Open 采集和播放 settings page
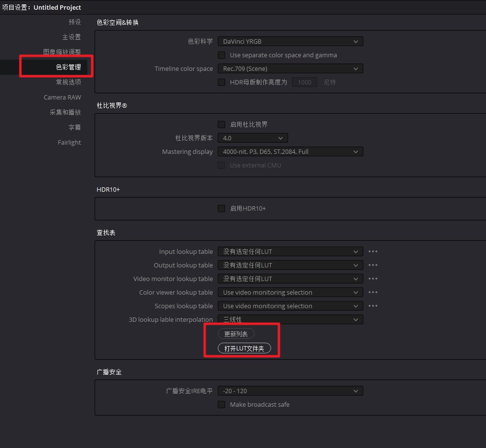Screen dimensions: 486x448 (65, 112)
